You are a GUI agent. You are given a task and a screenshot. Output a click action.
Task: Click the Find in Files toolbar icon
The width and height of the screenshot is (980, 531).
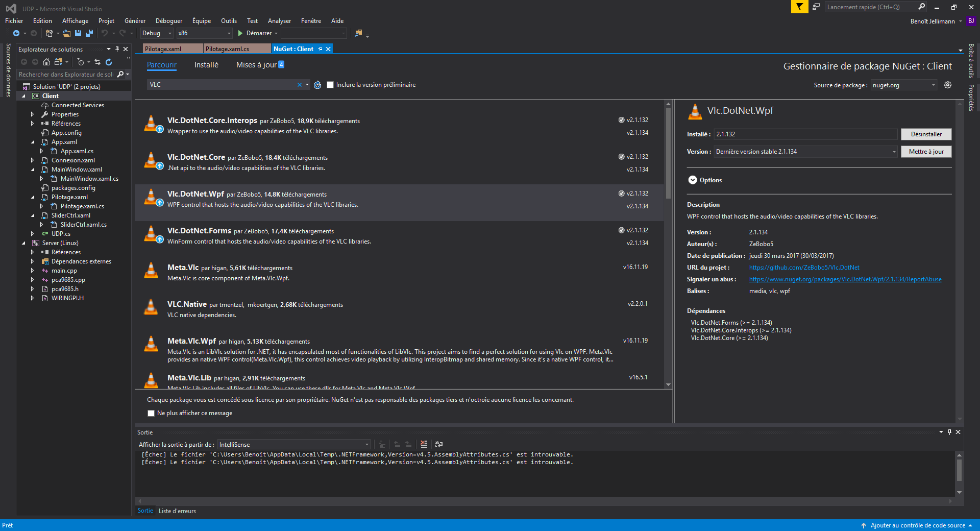point(358,33)
